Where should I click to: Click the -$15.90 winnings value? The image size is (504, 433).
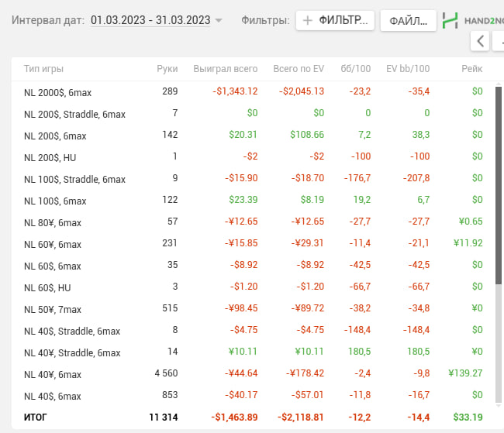pyautogui.click(x=241, y=178)
